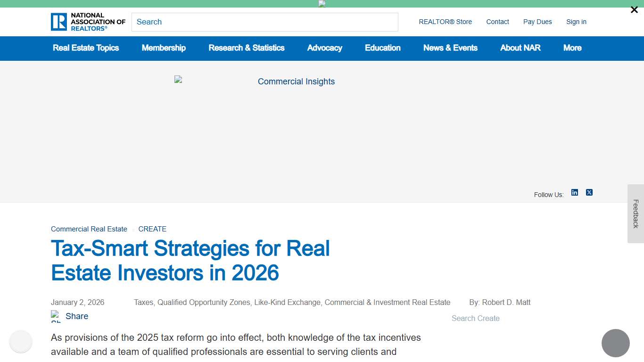The height and width of the screenshot is (362, 644).
Task: Open NAR's LinkedIn page via the Follow Us icon
Action: [x=575, y=192]
